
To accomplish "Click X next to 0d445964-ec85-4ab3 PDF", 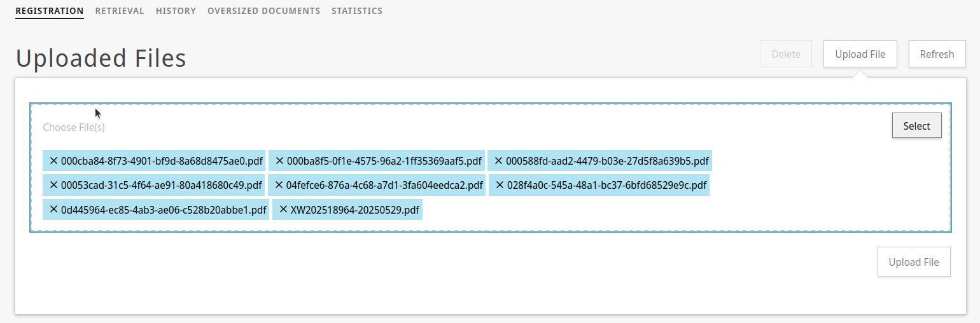I will (x=53, y=210).
